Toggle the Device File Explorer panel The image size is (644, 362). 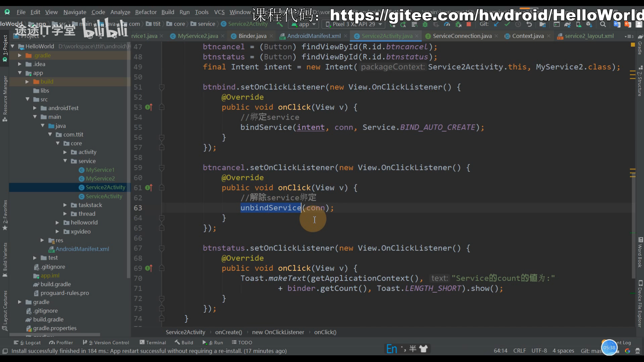[640, 303]
